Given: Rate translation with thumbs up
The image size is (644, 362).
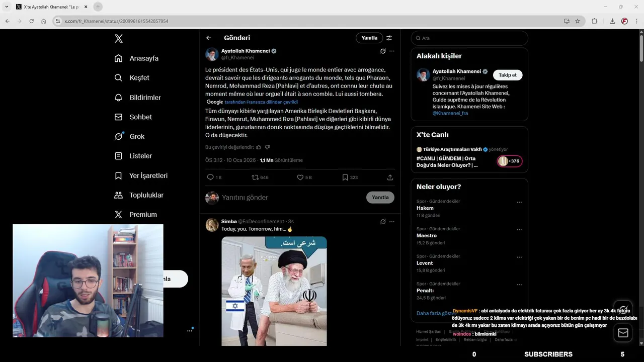Looking at the screenshot, I should (x=259, y=147).
